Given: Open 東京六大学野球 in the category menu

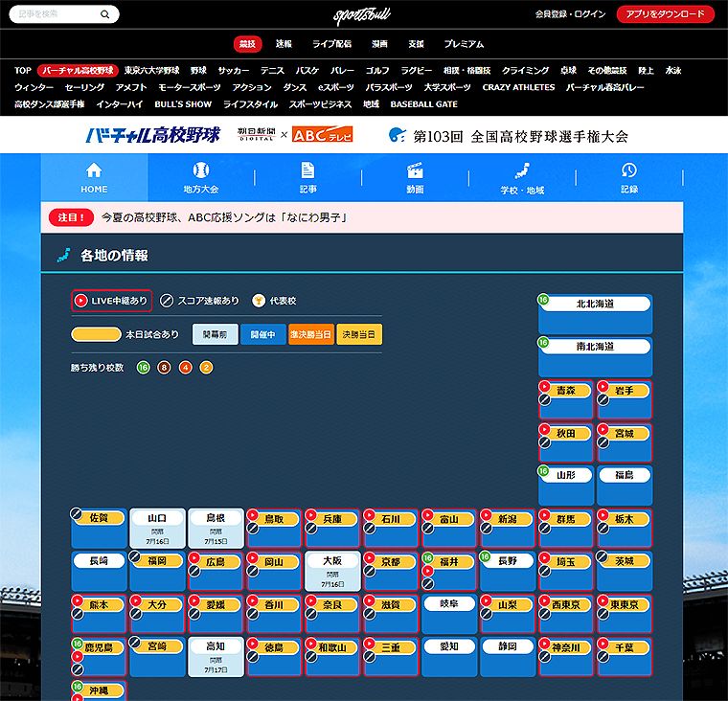Looking at the screenshot, I should pos(151,70).
